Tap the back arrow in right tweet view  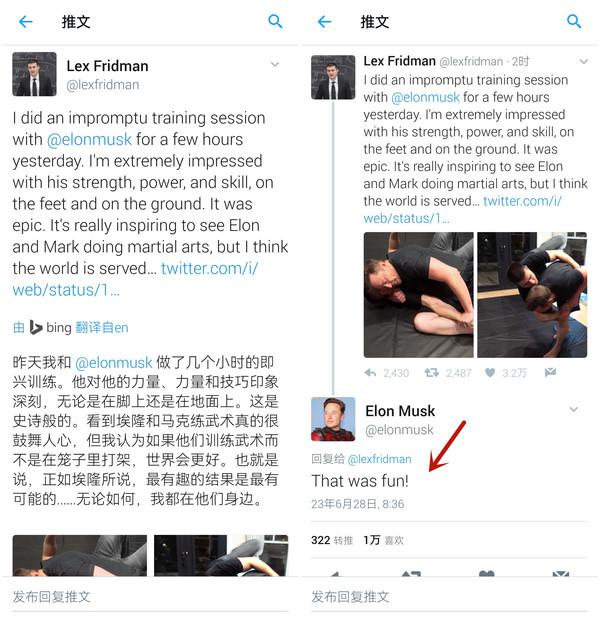[324, 22]
